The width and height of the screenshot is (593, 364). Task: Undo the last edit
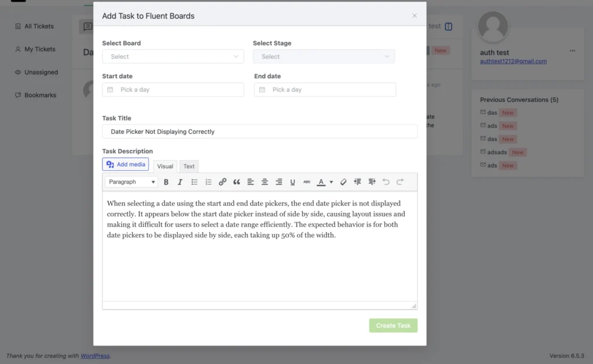386,182
